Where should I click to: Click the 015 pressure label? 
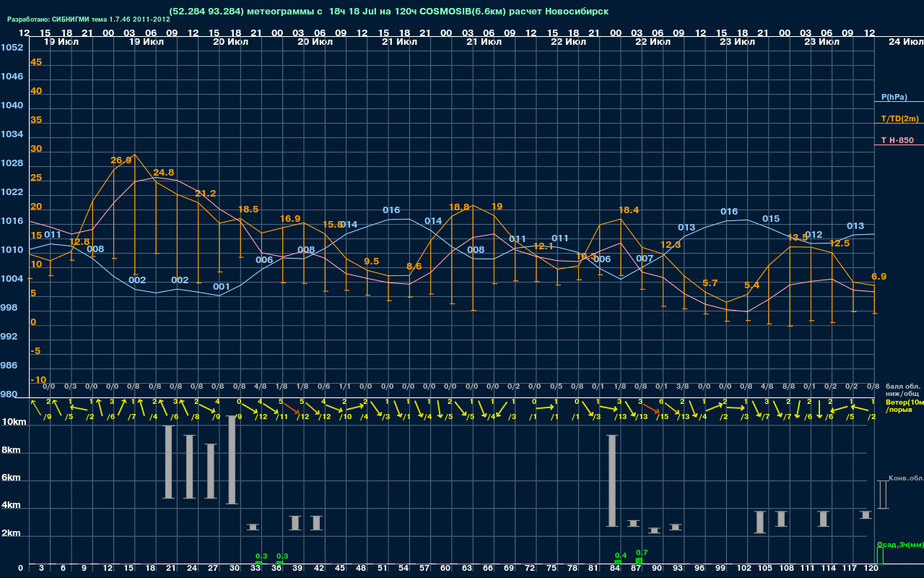tap(771, 219)
